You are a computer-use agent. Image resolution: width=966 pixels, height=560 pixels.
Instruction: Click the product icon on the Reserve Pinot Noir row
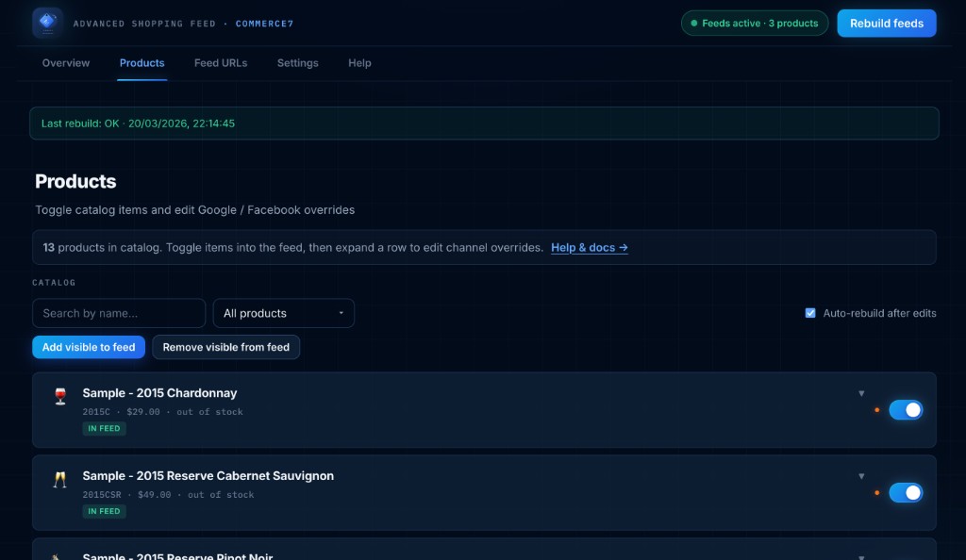click(x=59, y=555)
